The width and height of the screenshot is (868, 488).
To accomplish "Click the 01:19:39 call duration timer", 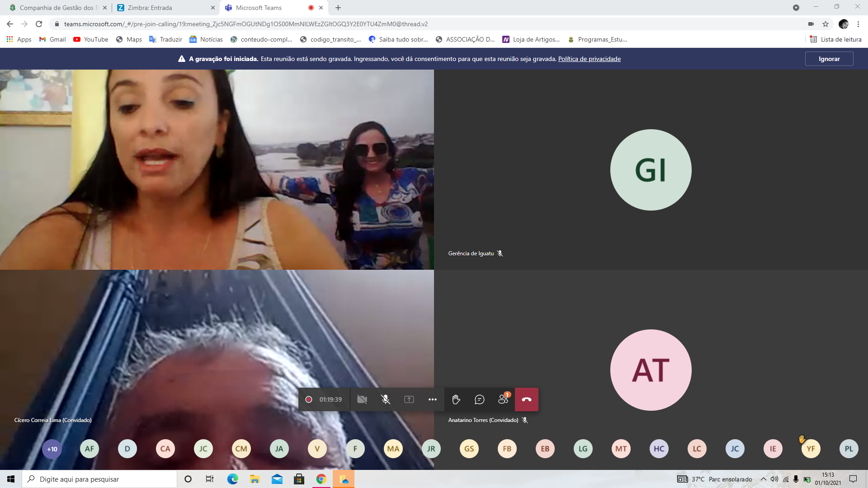I will [330, 399].
